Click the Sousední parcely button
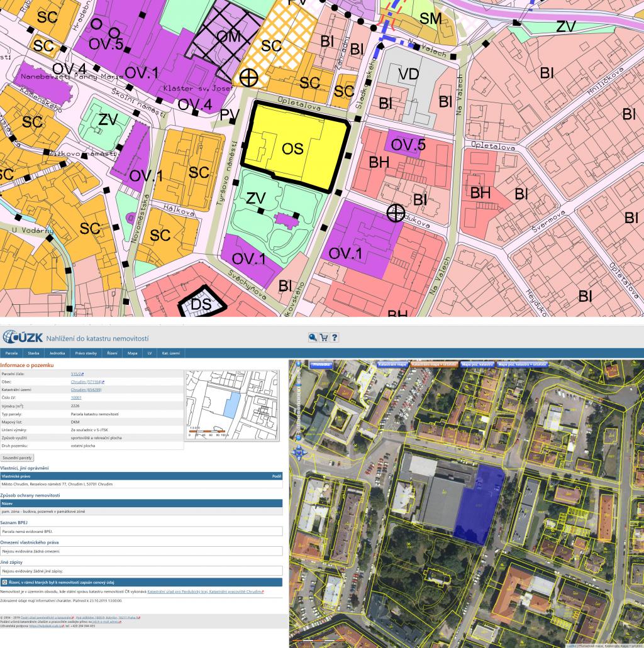 coord(17,458)
